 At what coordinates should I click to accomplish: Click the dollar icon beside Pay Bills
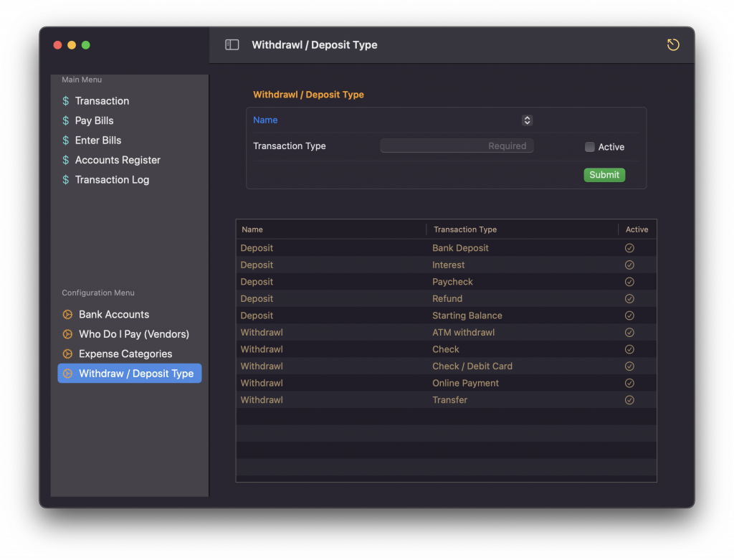tap(66, 120)
